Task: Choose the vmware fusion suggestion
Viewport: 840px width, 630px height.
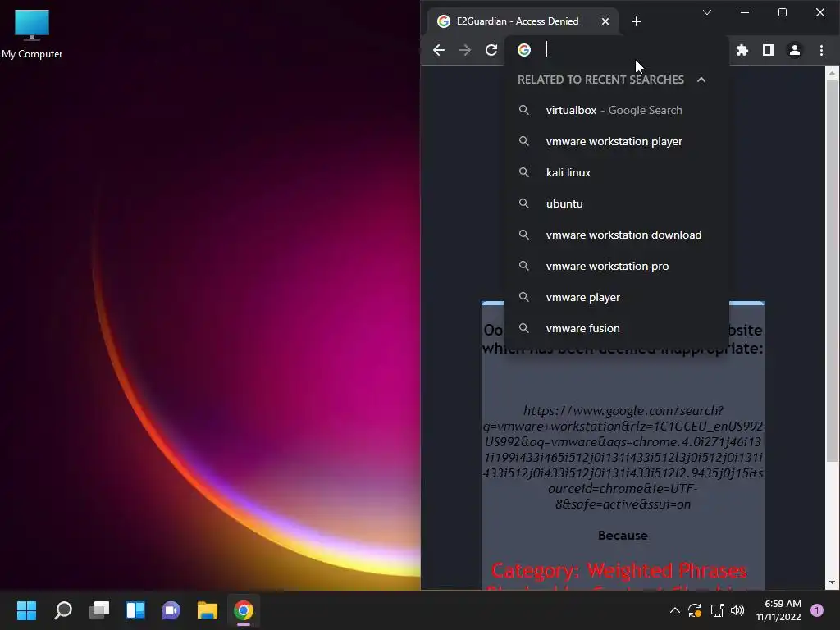Action: tap(617, 328)
